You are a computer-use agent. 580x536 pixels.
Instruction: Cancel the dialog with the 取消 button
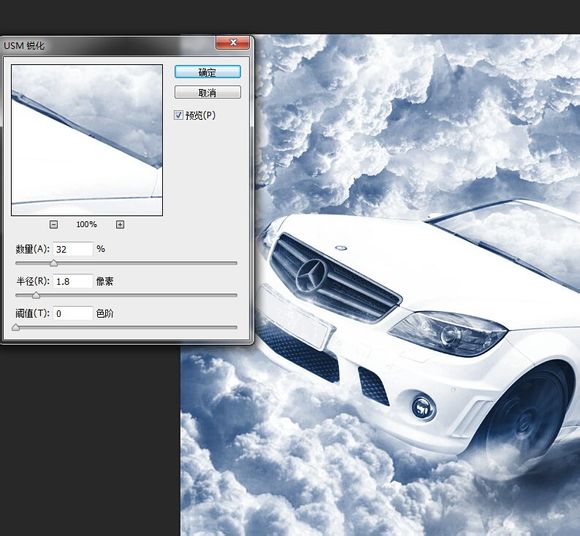tap(208, 92)
